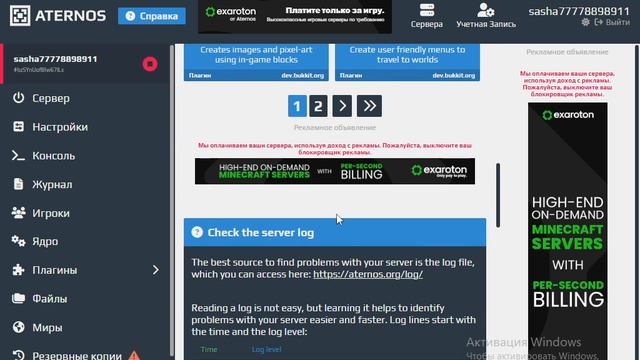Click the warning triangle on Резервные копии

point(134,355)
